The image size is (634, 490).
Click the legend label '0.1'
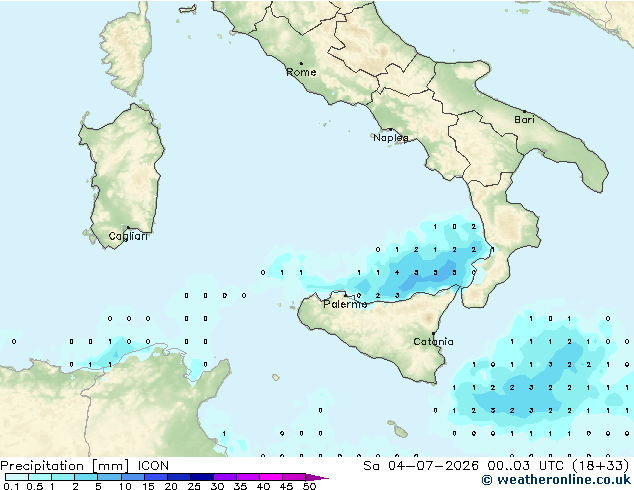point(11,486)
